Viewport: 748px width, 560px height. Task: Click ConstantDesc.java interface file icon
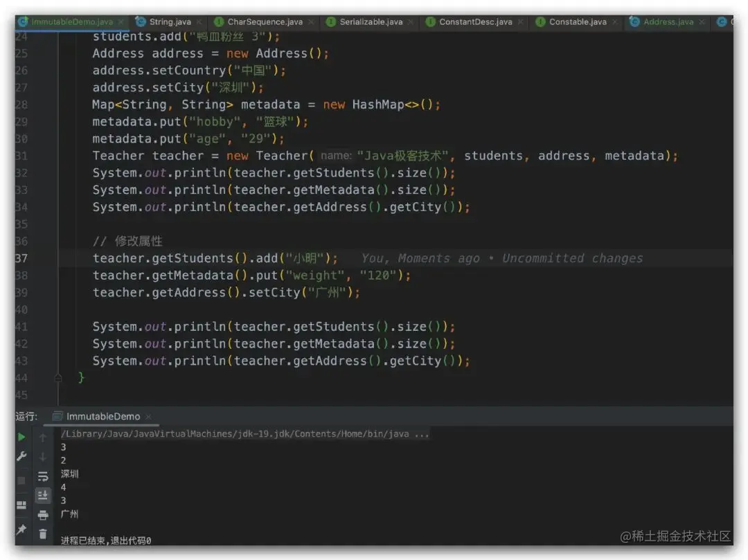430,22
